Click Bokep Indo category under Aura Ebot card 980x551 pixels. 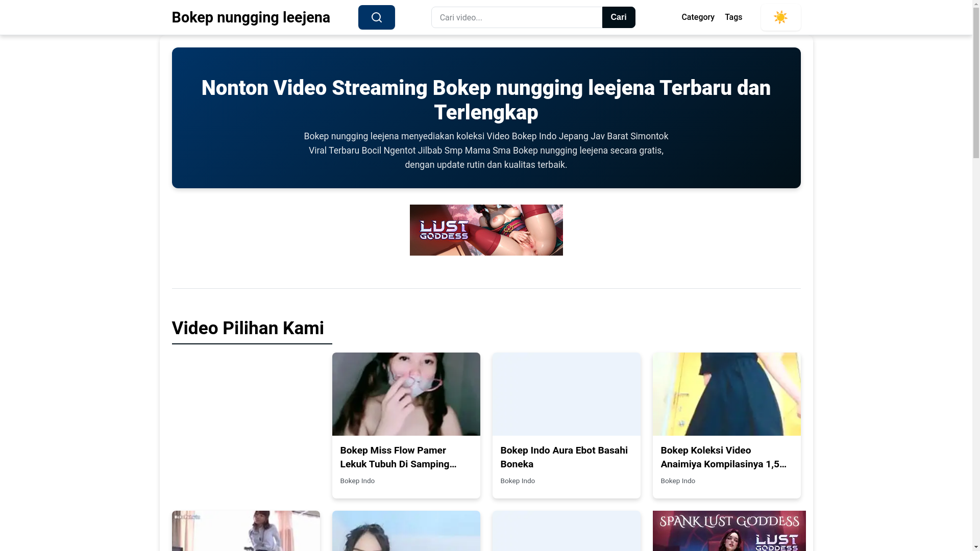click(x=518, y=481)
